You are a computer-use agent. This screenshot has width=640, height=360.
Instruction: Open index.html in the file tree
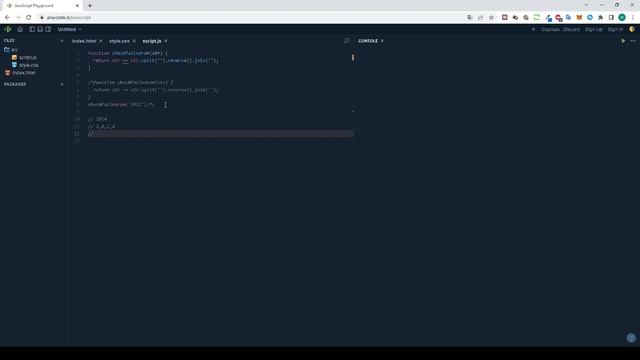click(20, 73)
